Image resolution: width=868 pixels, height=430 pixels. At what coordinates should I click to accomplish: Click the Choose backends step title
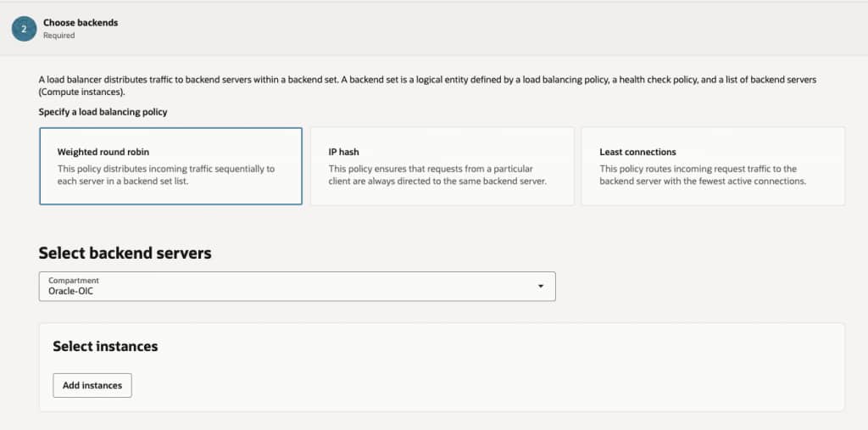tap(81, 23)
